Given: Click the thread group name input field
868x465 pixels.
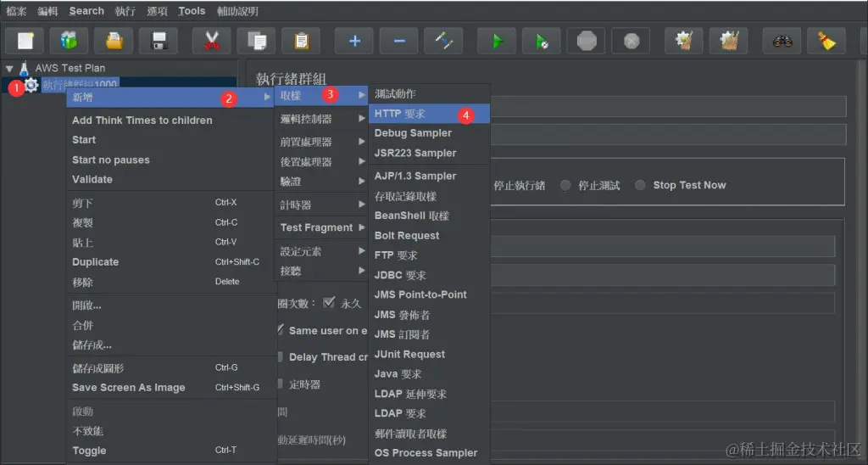Looking at the screenshot, I should (668, 106).
